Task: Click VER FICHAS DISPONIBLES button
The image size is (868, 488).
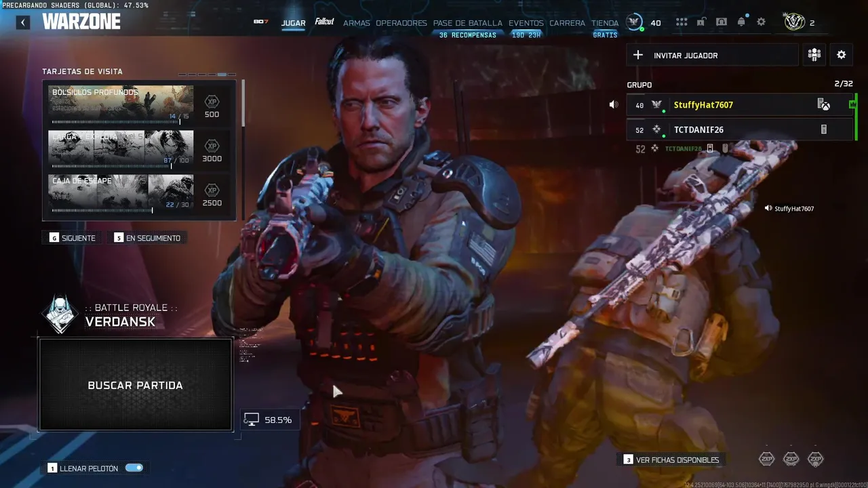Action: coord(671,460)
